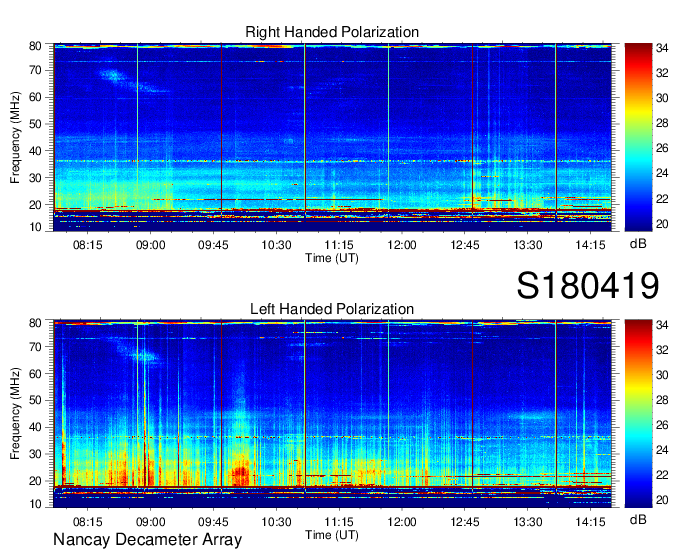Click the "09:45" tick on Right Handed time axis
Viewport: 680px width, 552px height.
point(213,245)
